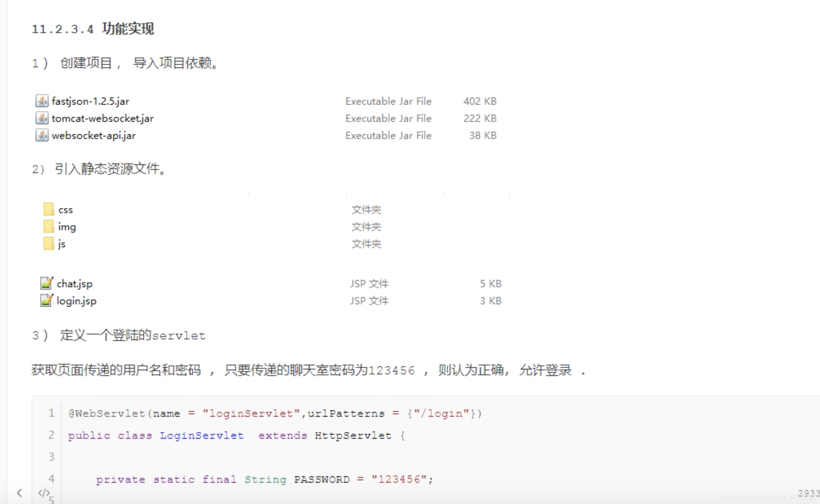Click step 3 text 定义一个登陆的servlet
Viewport: 820px width, 504px height.
tap(119, 335)
